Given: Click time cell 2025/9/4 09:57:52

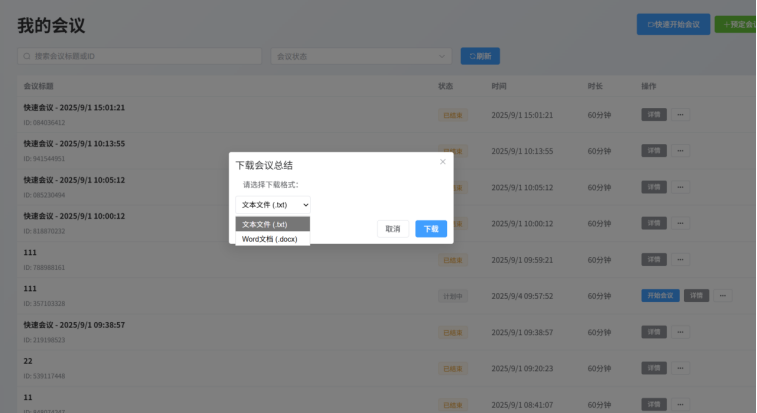Looking at the screenshot, I should coord(522,296).
